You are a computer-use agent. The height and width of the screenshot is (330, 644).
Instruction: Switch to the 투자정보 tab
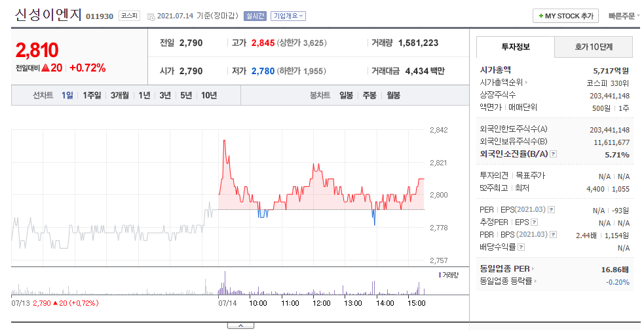pyautogui.click(x=516, y=47)
